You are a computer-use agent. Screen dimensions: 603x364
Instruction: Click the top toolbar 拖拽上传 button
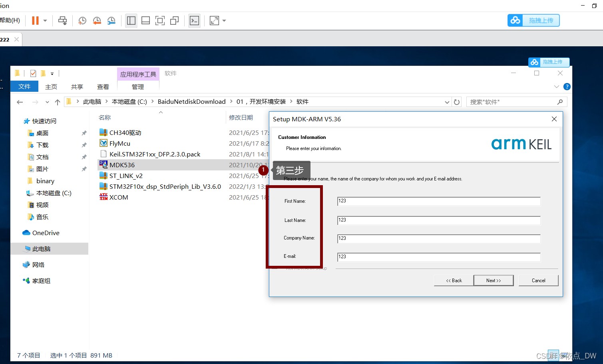point(533,20)
